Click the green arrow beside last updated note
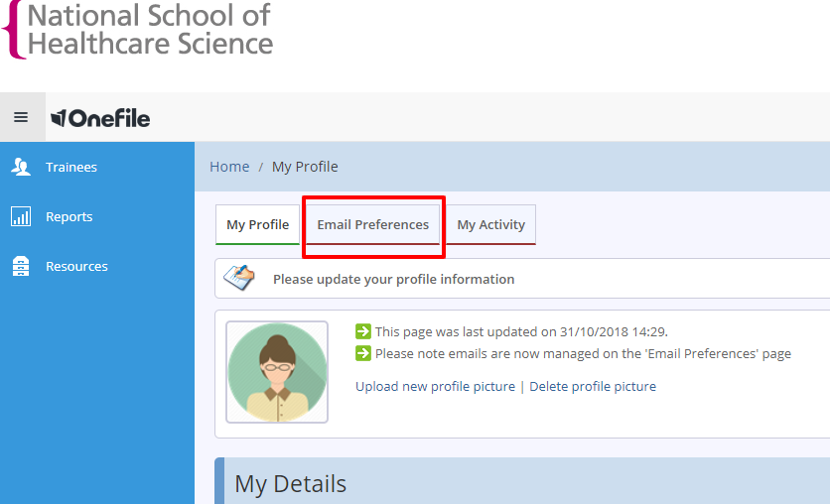This screenshot has width=830, height=504. click(x=363, y=331)
